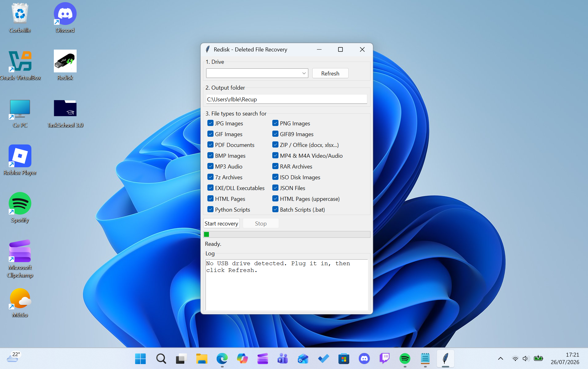Toggle RAR Archives checkbox
This screenshot has height=369, width=588.
275,166
